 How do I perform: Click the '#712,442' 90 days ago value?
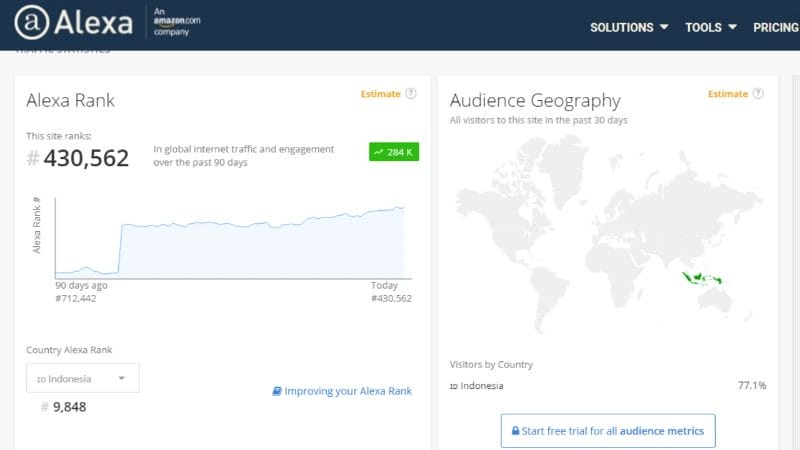coord(76,298)
